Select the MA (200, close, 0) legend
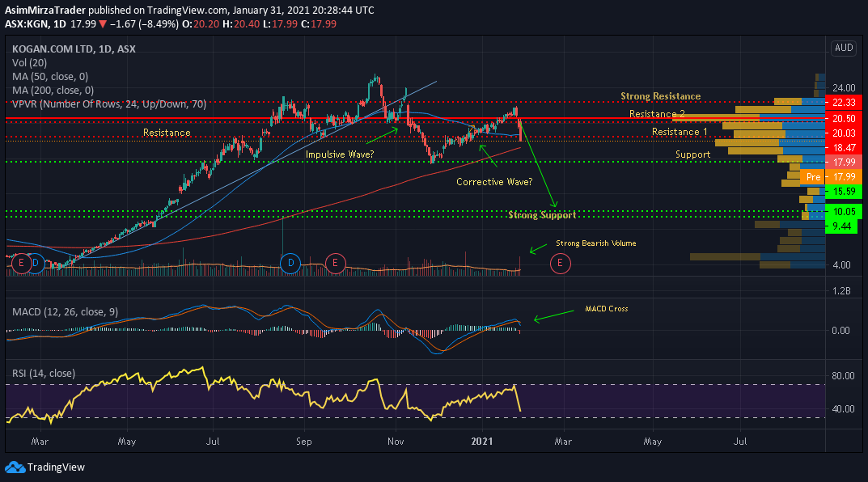This screenshot has height=482, width=868. (x=53, y=91)
